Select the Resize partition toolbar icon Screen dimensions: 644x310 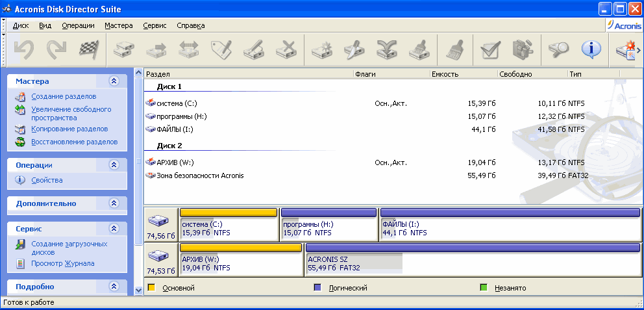189,50
